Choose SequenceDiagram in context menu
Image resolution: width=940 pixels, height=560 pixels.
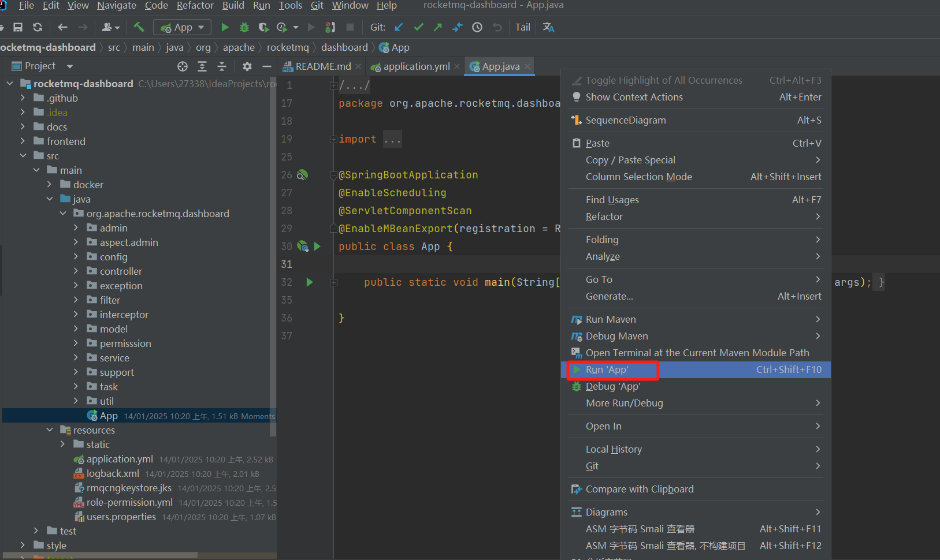pyautogui.click(x=696, y=120)
